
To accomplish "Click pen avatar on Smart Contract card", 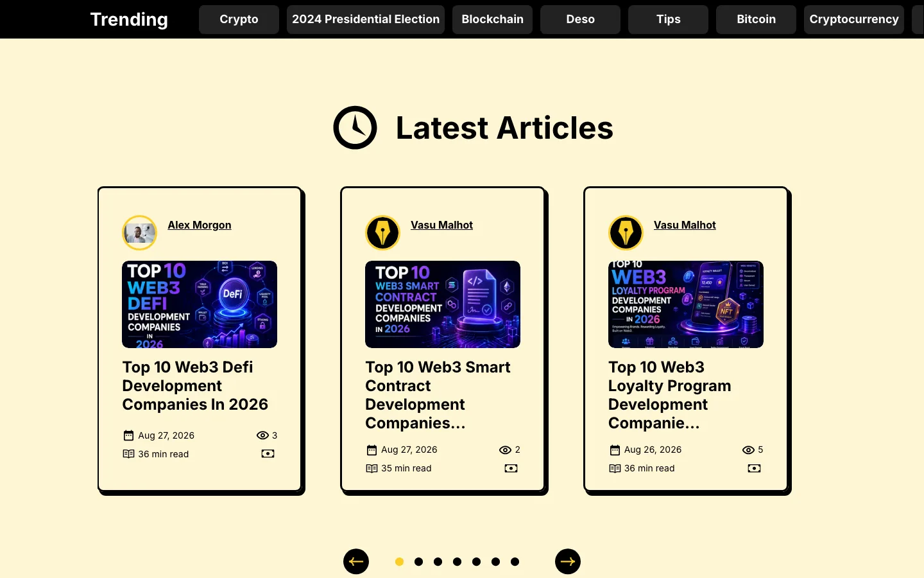I will pyautogui.click(x=382, y=232).
